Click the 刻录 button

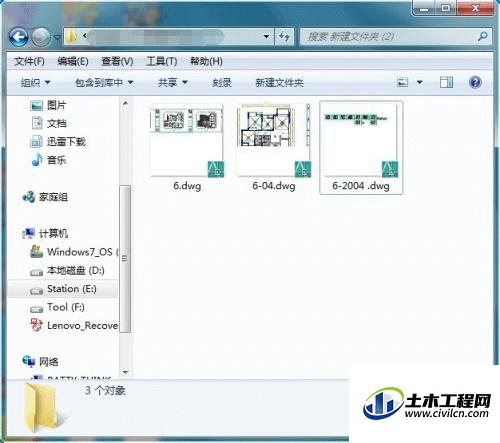pyautogui.click(x=222, y=82)
